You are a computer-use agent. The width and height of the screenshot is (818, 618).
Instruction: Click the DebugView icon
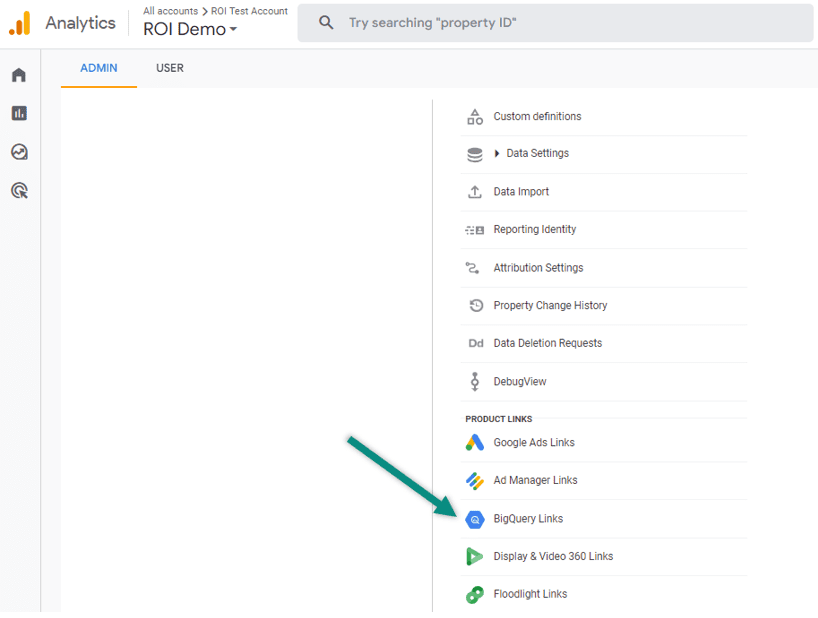pos(475,382)
